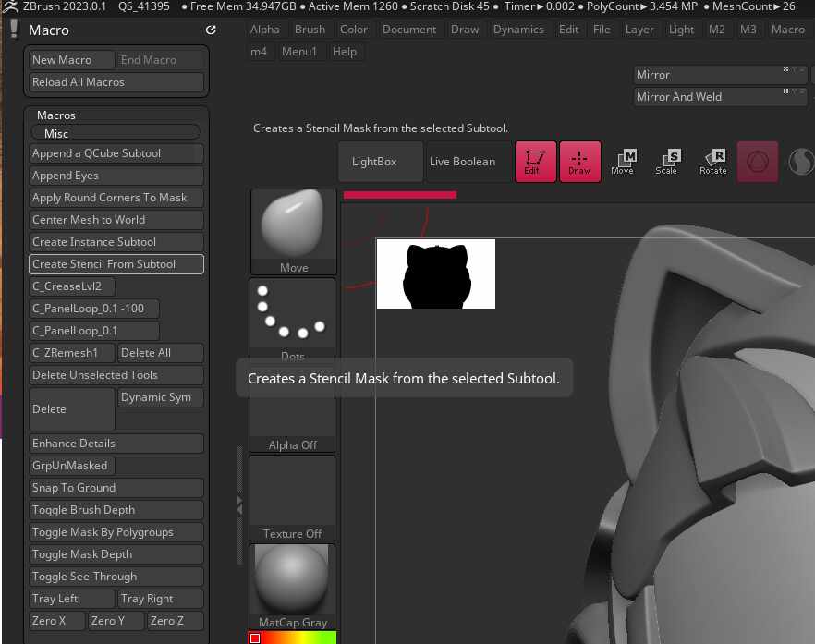Run Delete Unselected Tools macro
The height and width of the screenshot is (644, 815).
pyautogui.click(x=116, y=375)
